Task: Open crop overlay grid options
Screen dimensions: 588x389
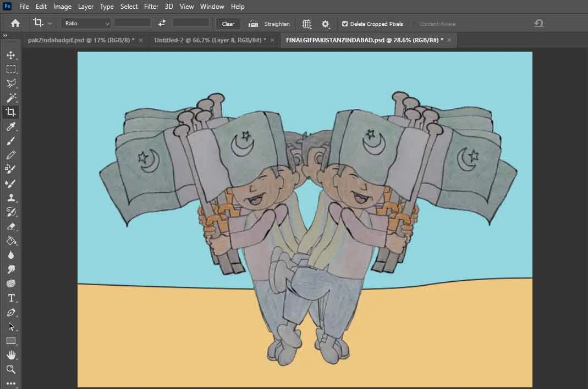Action: (307, 24)
